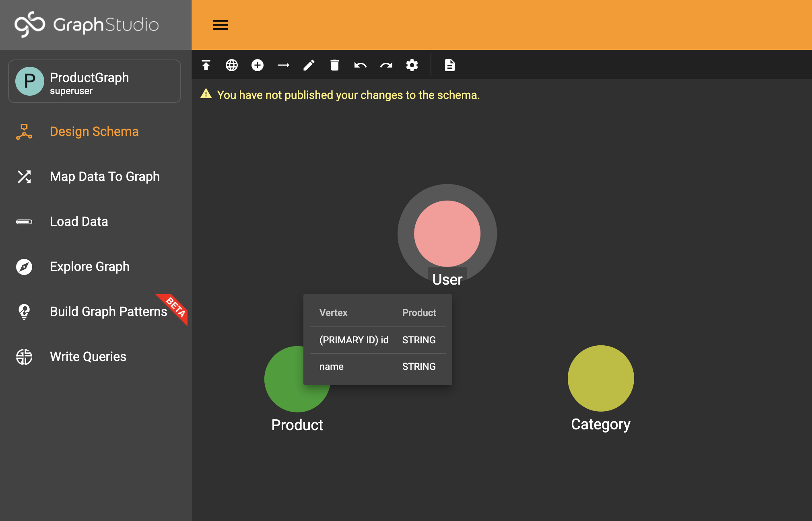Click the document/notes icon
Screen dimensions: 812x521
tap(450, 65)
